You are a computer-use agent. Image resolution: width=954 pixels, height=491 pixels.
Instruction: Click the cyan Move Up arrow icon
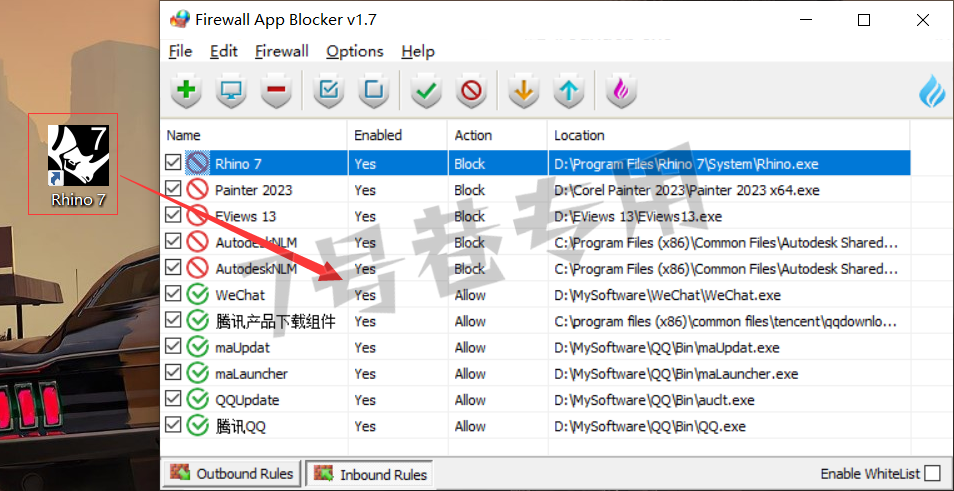click(x=569, y=91)
